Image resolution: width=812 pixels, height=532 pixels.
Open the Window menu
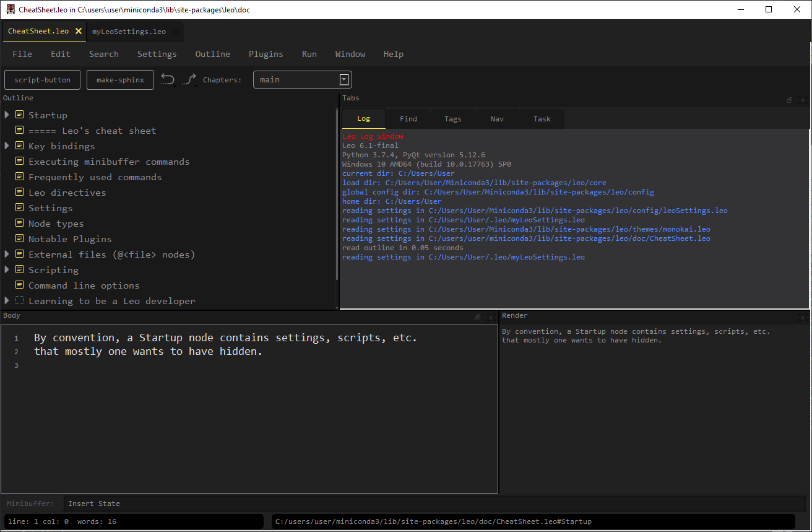click(350, 54)
